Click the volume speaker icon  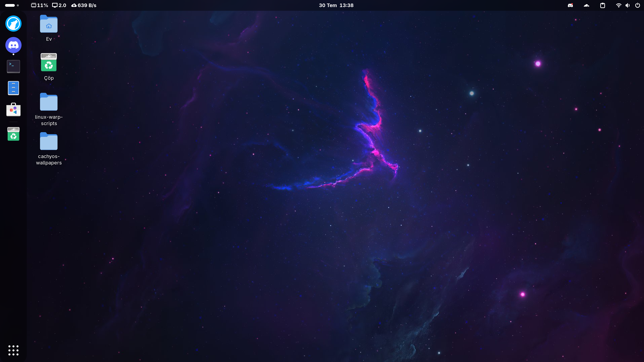point(628,5)
